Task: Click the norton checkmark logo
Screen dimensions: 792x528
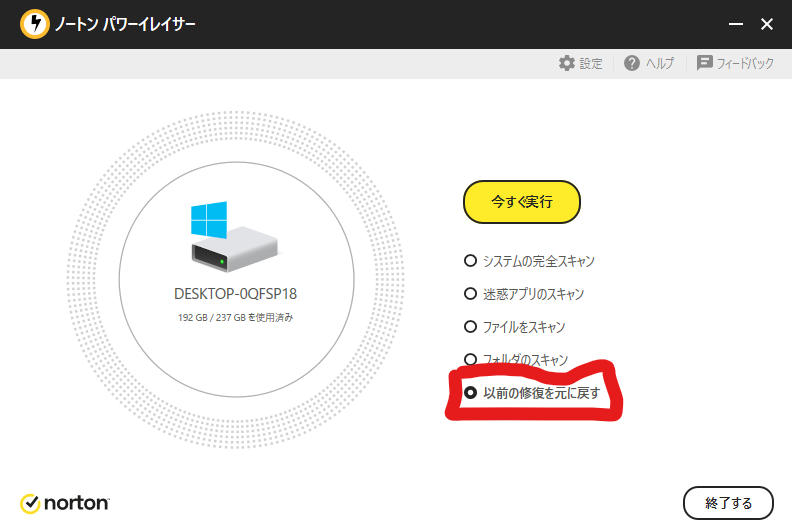Action: click(30, 503)
